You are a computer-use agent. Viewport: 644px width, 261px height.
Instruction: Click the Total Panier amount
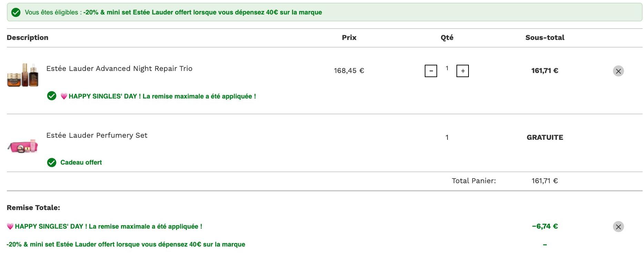coord(544,181)
